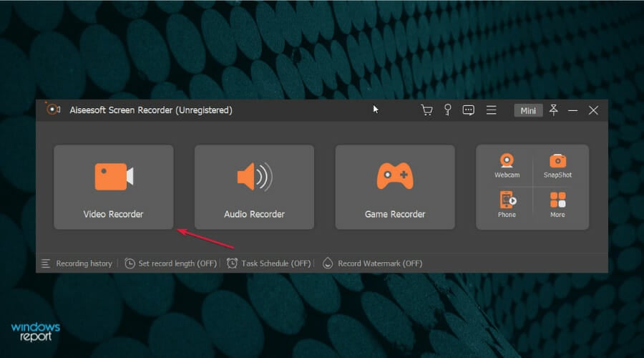644x358 pixels.
Task: Open the hamburger menu in title bar
Action: (x=491, y=110)
